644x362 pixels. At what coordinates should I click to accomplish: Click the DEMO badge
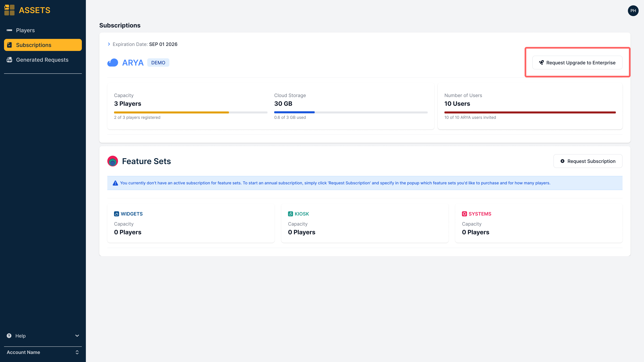158,63
